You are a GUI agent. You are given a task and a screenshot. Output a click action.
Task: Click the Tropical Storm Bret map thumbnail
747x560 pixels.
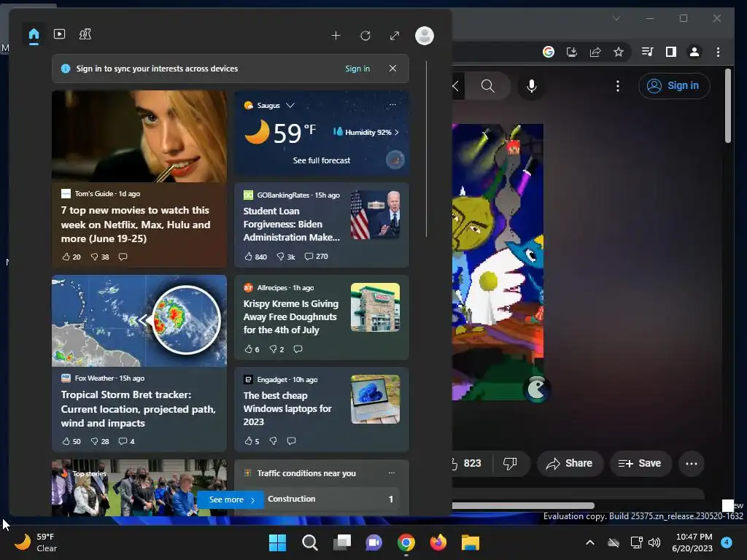tap(139, 321)
